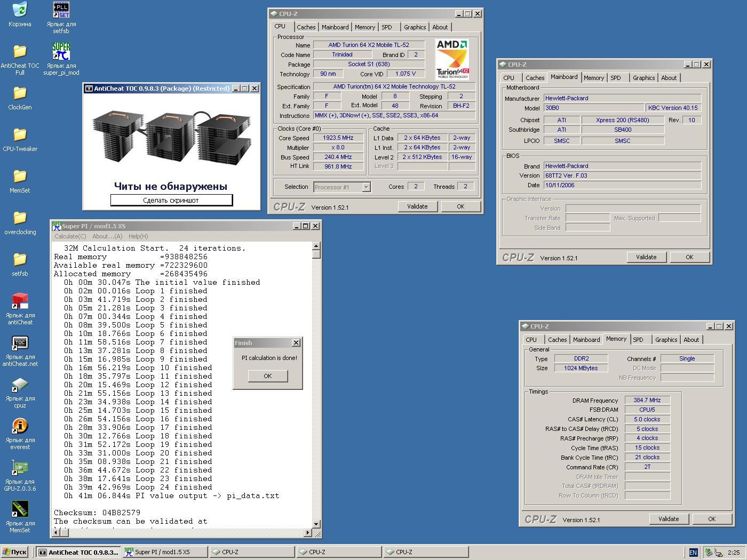Click Validate in CPU-Z memory window
Viewport: 747px width, 560px height.
click(669, 519)
